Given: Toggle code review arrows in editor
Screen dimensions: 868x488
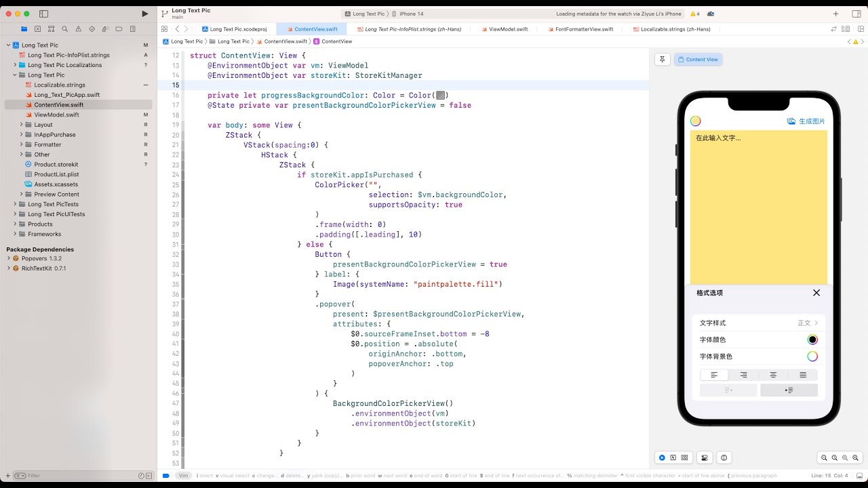Looking at the screenshot, I should click(834, 29).
